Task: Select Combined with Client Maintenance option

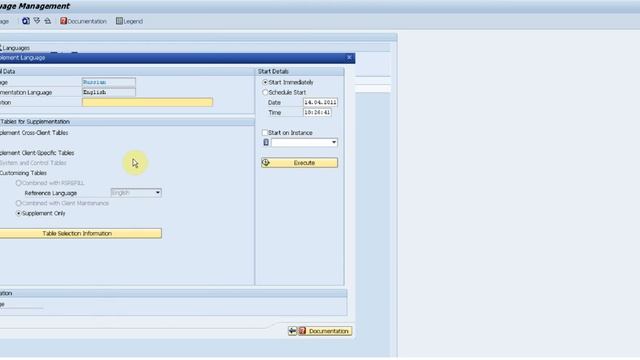Action: coord(18,203)
